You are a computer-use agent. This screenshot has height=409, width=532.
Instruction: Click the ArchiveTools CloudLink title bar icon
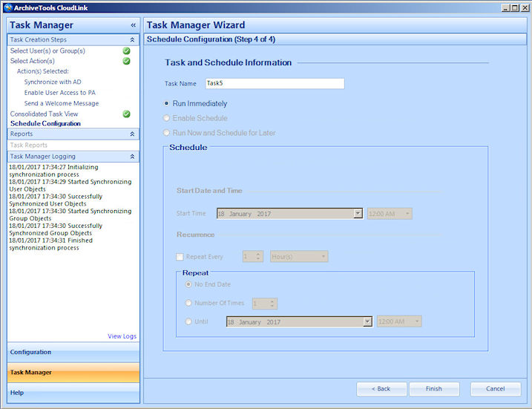[8, 7]
